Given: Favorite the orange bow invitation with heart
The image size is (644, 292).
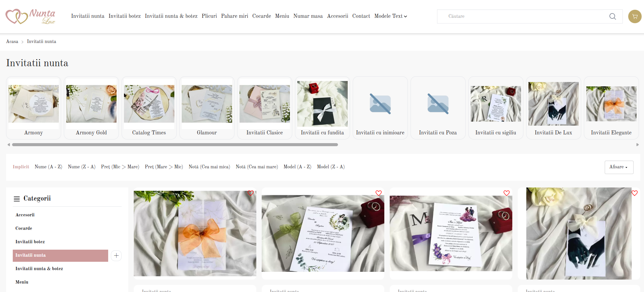Looking at the screenshot, I should [251, 193].
